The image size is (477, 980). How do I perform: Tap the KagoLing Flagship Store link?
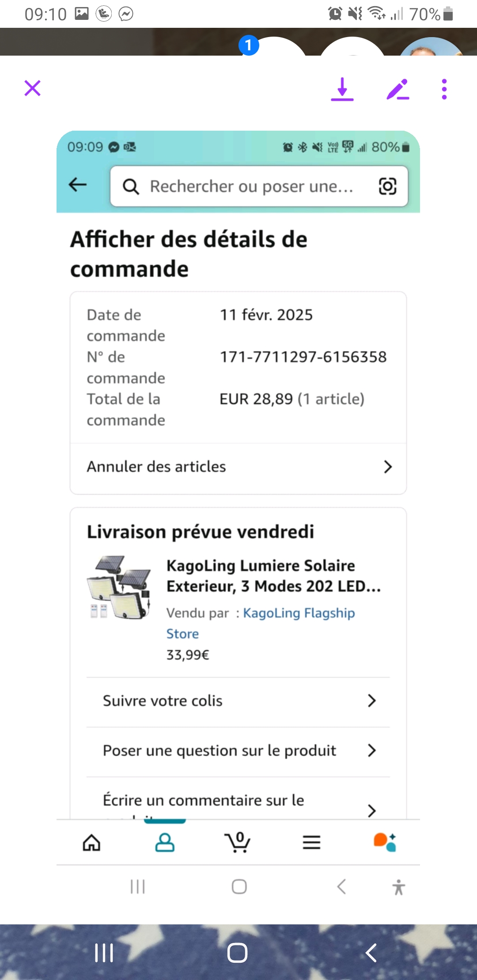click(x=299, y=613)
